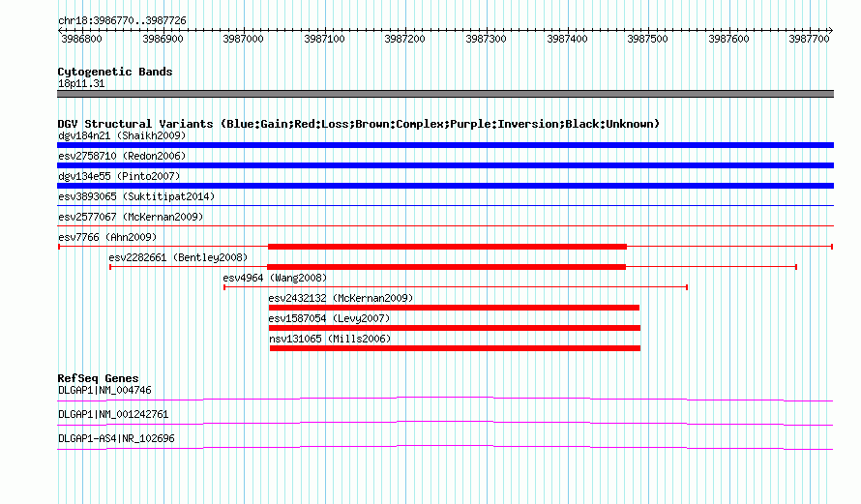Select the red esv7766 loss bar
Image resolution: width=861 pixels, height=504 pixels.
click(x=447, y=247)
